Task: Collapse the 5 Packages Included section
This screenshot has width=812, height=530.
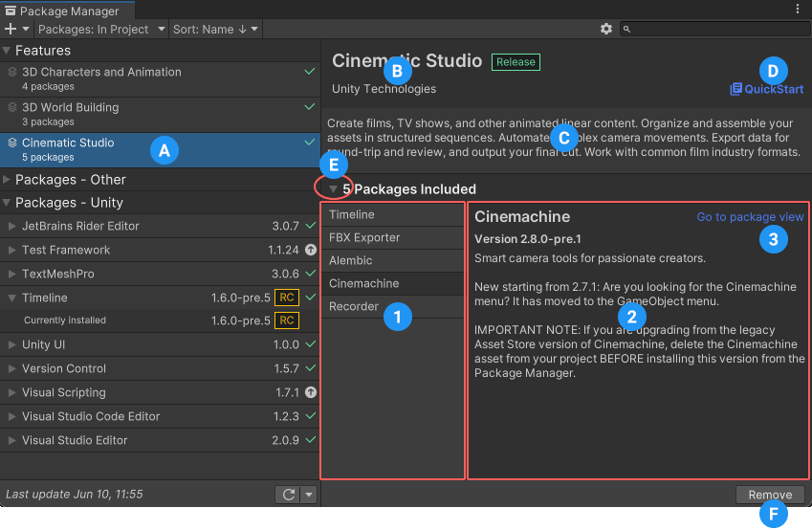Action: coord(333,189)
